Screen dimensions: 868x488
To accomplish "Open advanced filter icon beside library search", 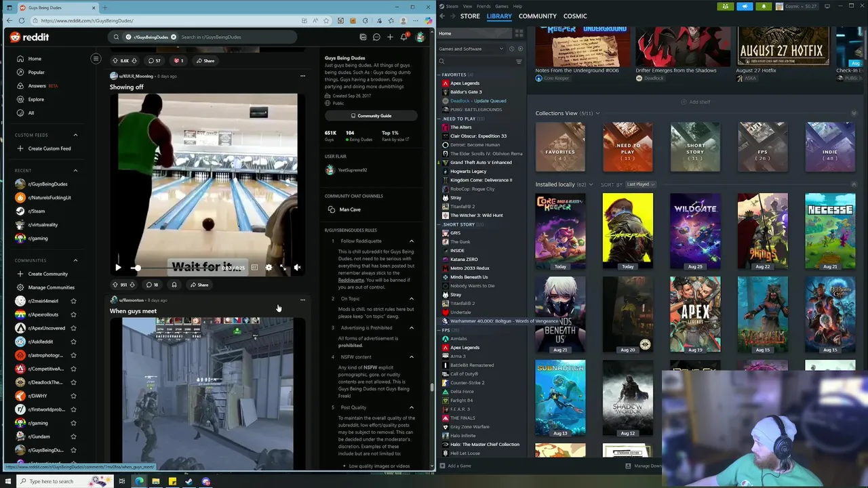I will (x=519, y=62).
